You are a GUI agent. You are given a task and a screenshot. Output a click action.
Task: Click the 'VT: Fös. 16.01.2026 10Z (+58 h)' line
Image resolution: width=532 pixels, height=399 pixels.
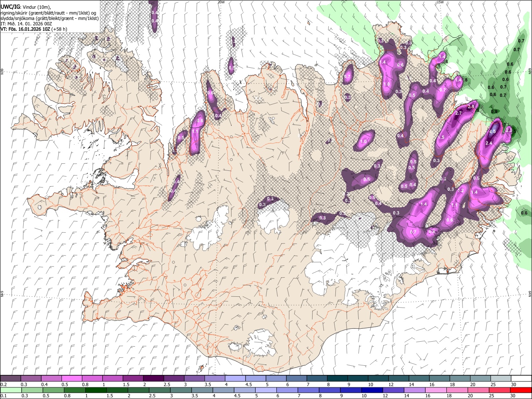(34, 29)
